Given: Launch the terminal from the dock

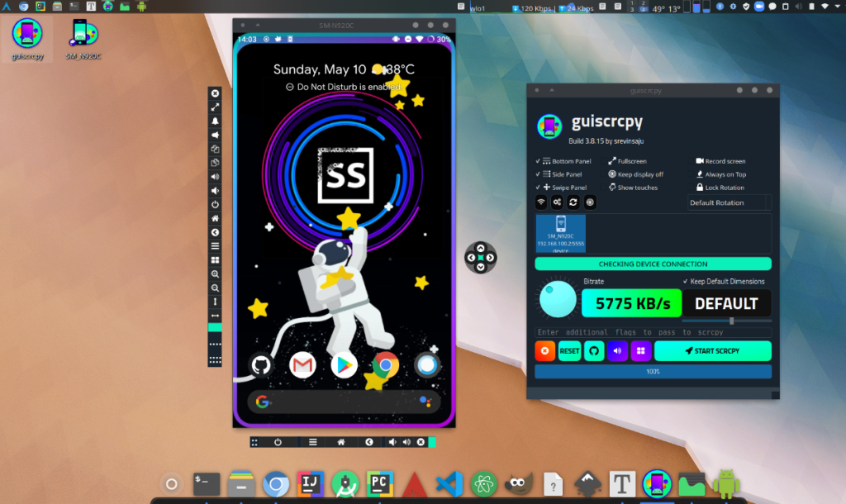Looking at the screenshot, I should [x=207, y=484].
